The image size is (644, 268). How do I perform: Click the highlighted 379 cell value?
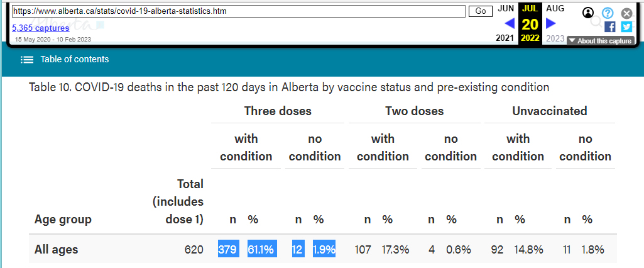(x=228, y=250)
